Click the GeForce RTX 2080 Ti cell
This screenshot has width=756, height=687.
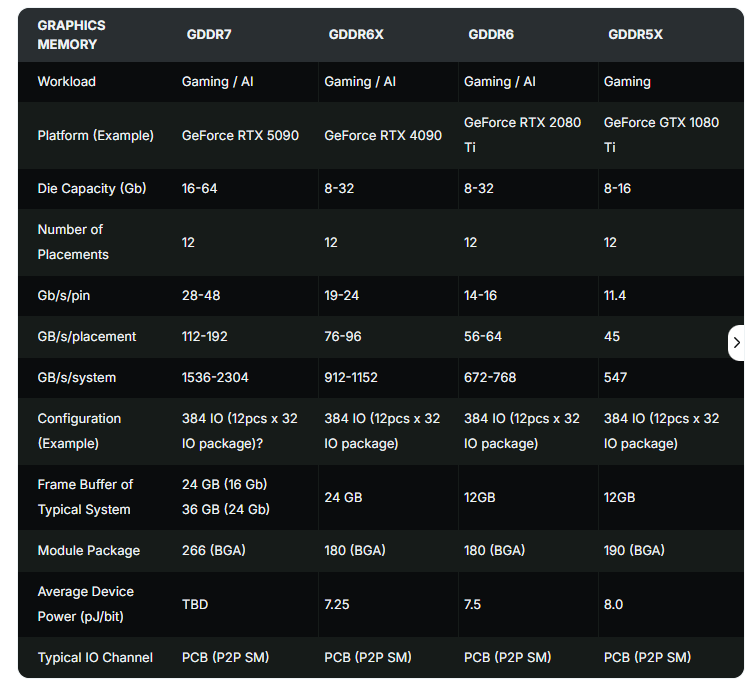pyautogui.click(x=521, y=134)
